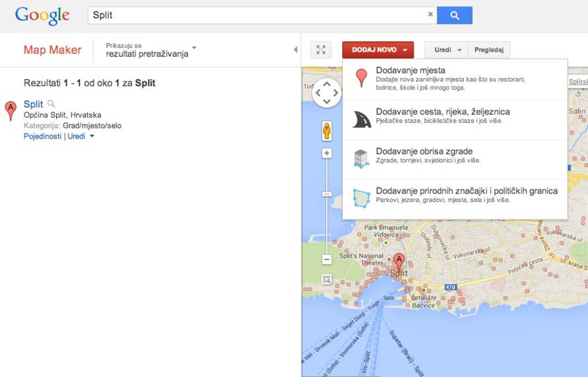
Task: Click the zoom in plus button
Action: 326,153
